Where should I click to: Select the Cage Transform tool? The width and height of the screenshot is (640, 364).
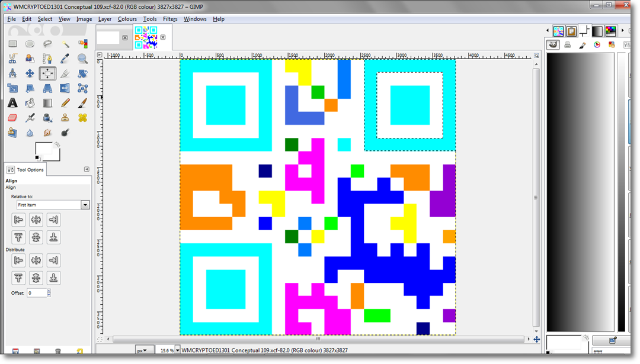[82, 88]
